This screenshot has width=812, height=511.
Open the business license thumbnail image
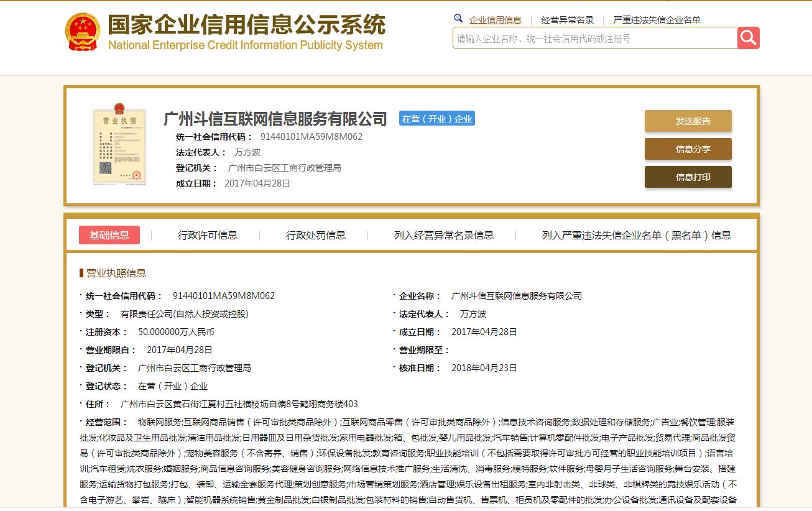point(119,144)
